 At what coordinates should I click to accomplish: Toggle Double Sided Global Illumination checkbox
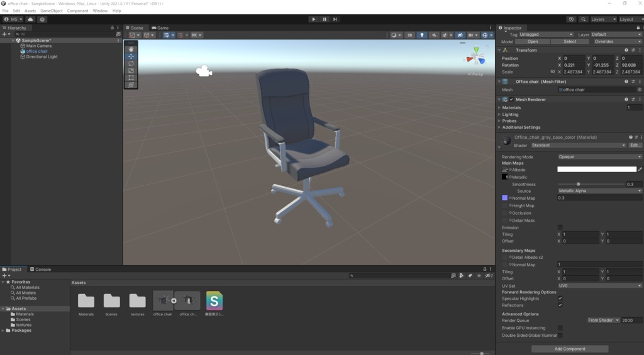click(x=560, y=336)
